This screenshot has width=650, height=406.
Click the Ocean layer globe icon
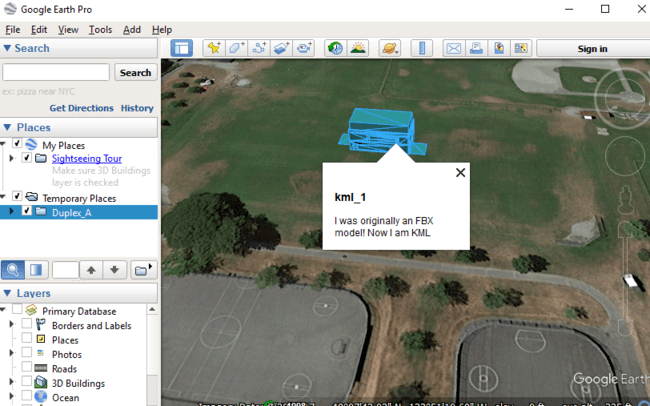point(41,396)
